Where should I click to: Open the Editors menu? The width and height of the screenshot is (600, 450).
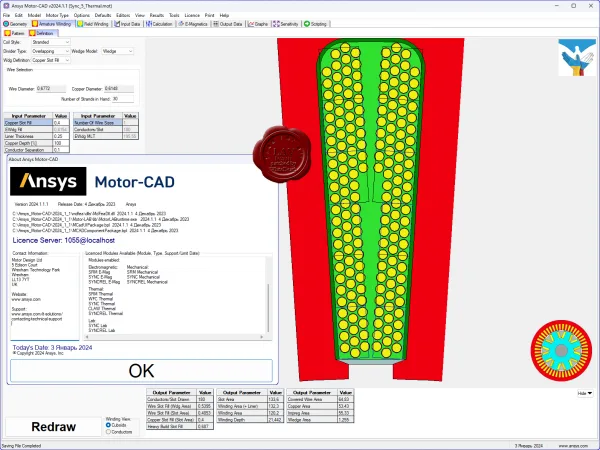tap(123, 15)
